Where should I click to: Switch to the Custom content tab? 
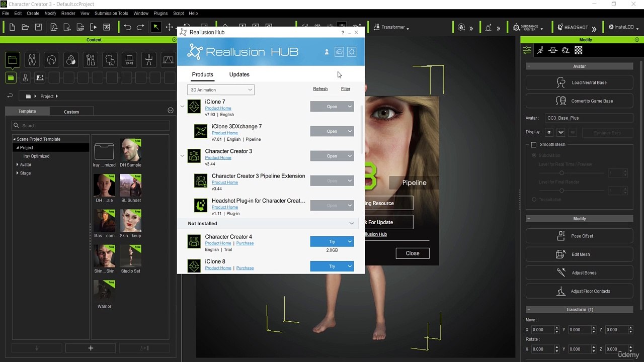tap(71, 112)
